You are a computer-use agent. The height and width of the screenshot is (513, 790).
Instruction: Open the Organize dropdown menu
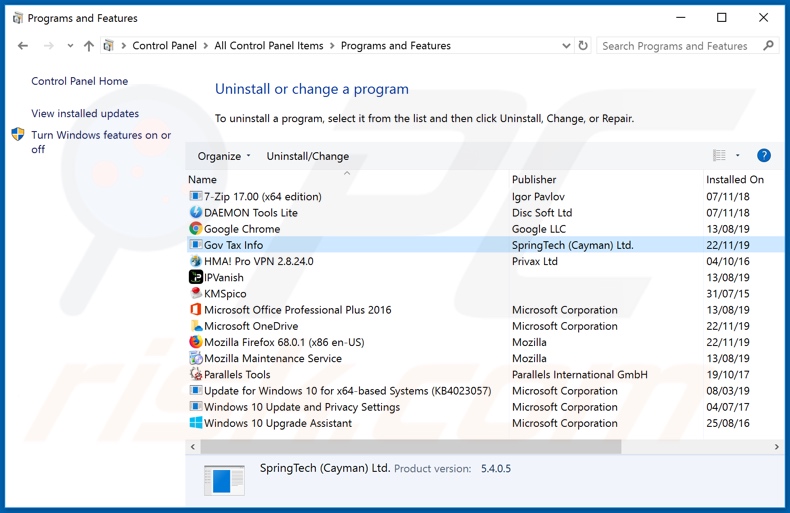(224, 156)
